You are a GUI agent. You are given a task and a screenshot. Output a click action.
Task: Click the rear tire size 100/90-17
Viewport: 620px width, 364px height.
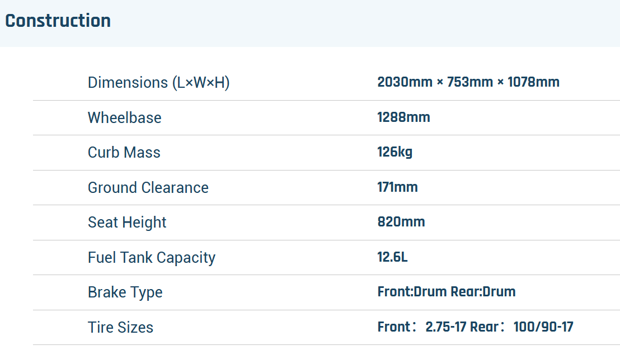point(543,327)
